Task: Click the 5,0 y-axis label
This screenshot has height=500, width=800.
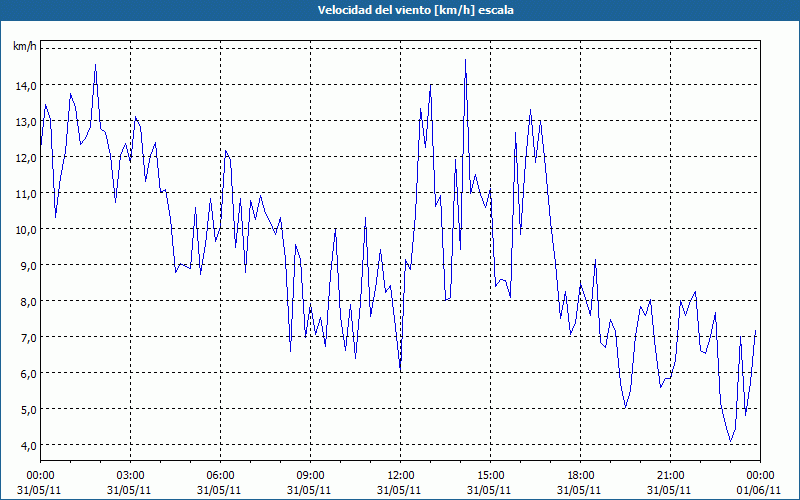Action: tap(28, 410)
